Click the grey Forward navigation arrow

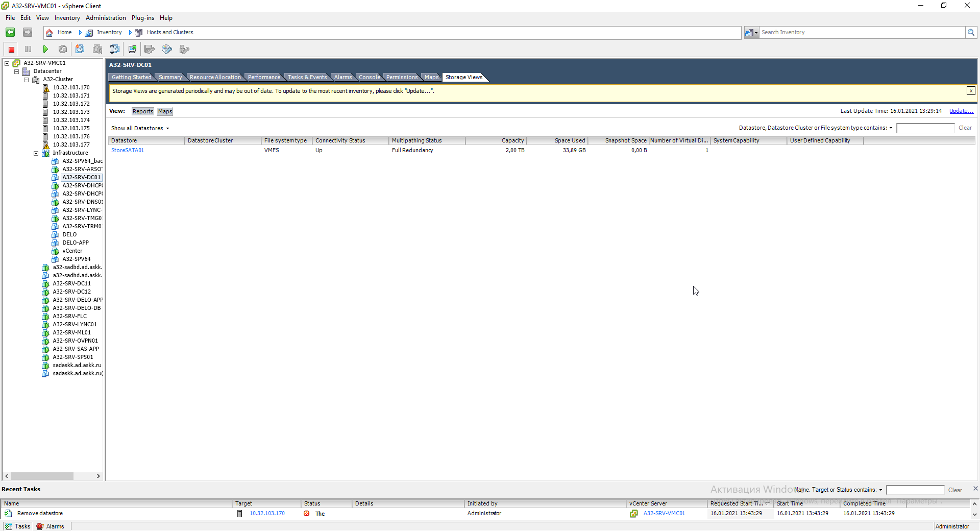pos(28,32)
